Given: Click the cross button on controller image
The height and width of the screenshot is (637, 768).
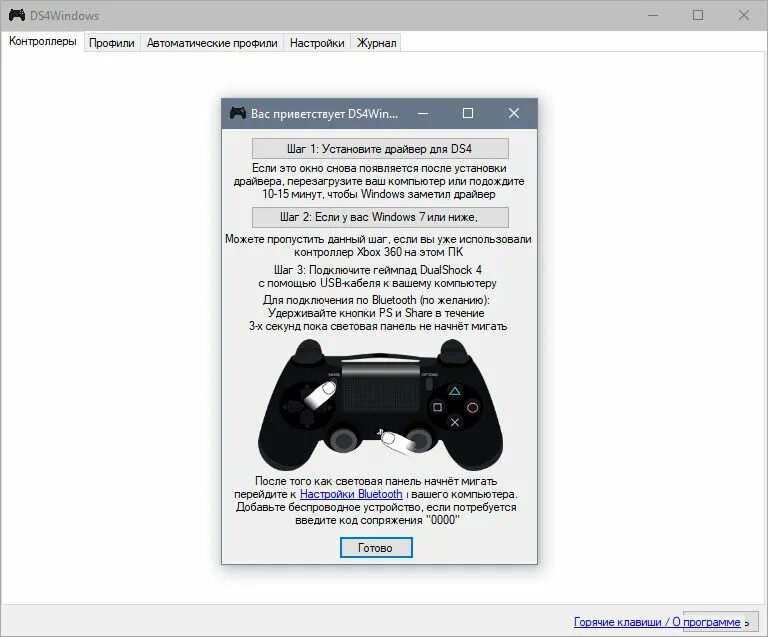Looking at the screenshot, I should (455, 422).
